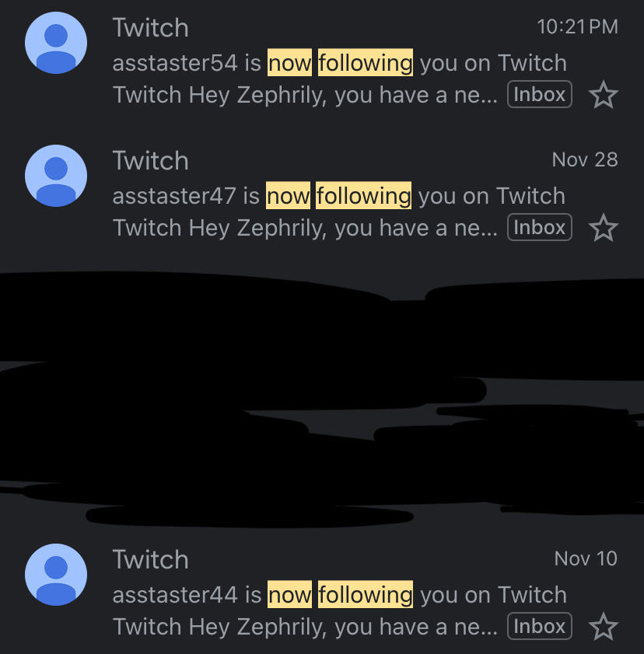Star the email from asstaster54
The width and height of the screenshot is (644, 654).
click(603, 96)
